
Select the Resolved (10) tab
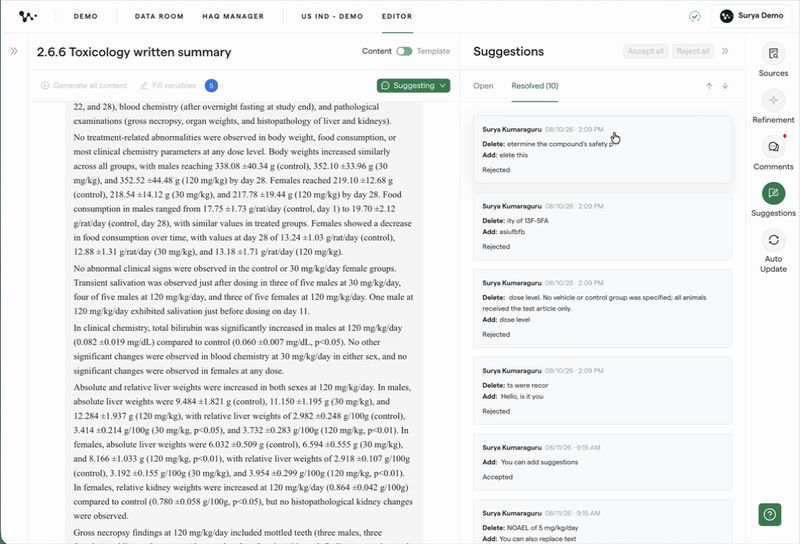(535, 86)
